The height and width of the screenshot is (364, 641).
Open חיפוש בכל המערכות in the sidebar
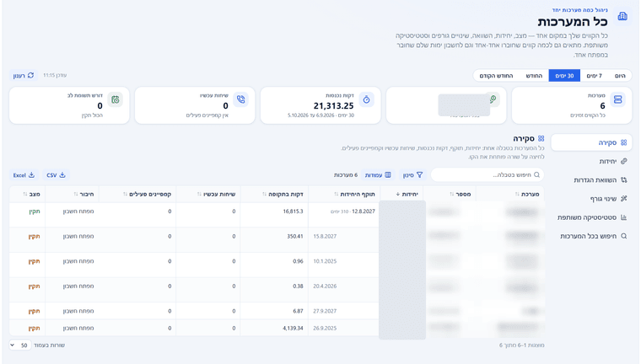(591, 236)
